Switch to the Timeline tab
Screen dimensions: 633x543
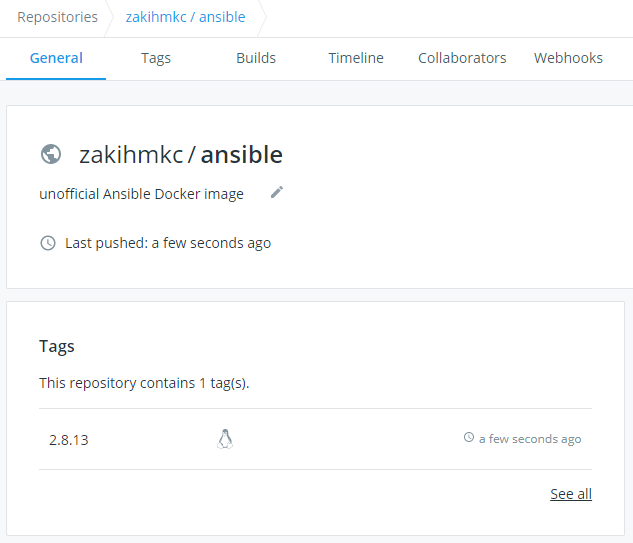(356, 58)
